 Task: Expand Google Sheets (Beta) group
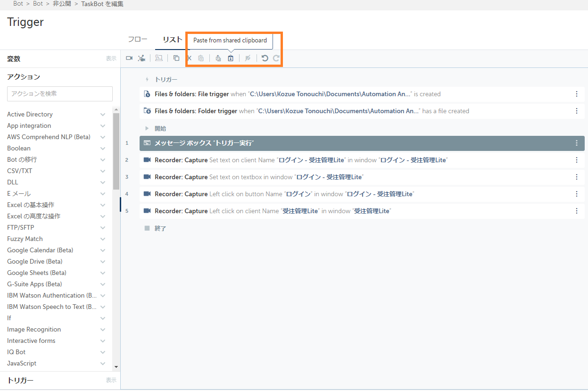click(103, 273)
